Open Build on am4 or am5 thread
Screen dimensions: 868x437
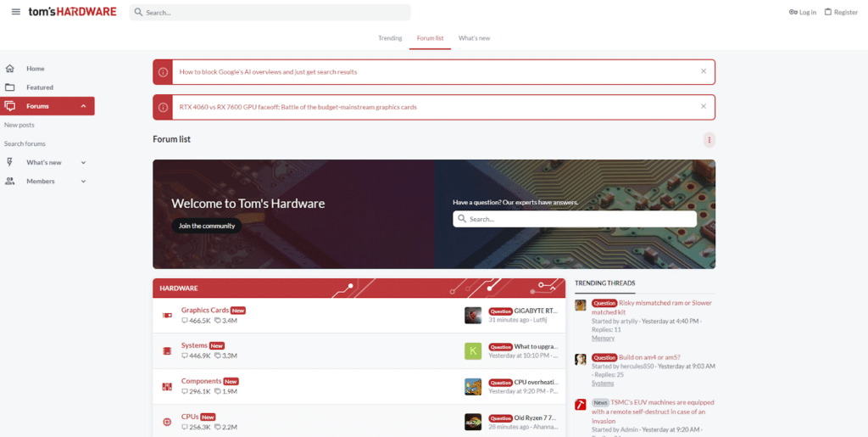coord(649,357)
